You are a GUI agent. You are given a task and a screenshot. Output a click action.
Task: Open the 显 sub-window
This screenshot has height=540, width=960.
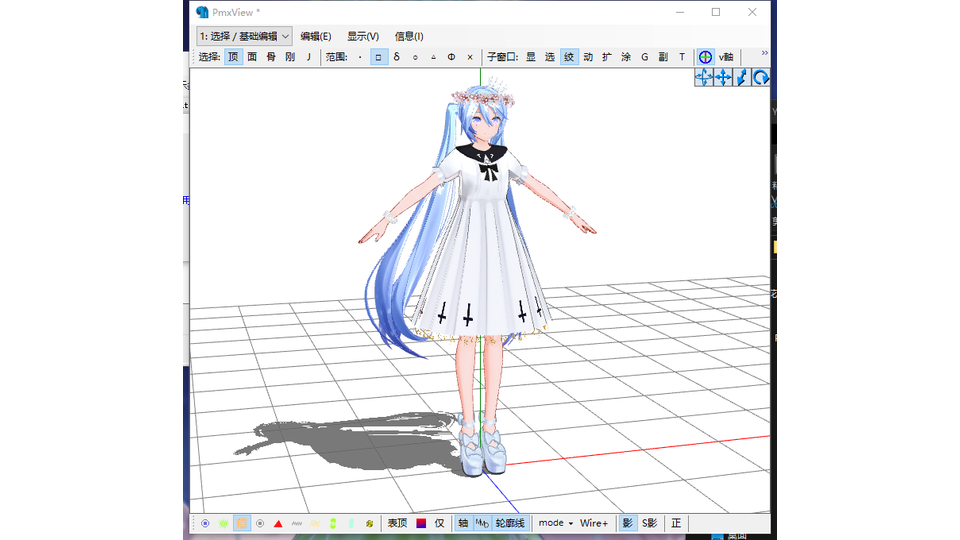pos(531,57)
